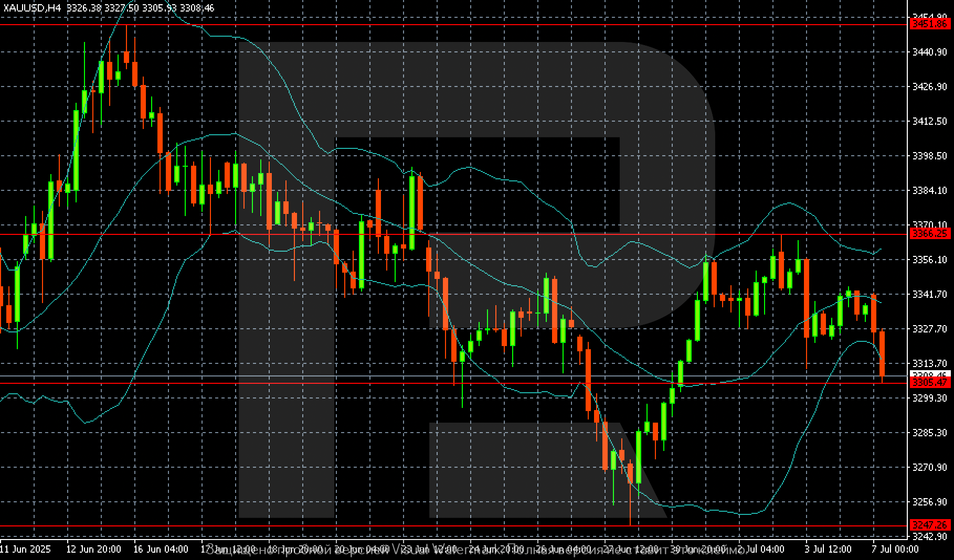Select the red 3366.25 price label
Image resolution: width=954 pixels, height=560 pixels.
point(929,234)
